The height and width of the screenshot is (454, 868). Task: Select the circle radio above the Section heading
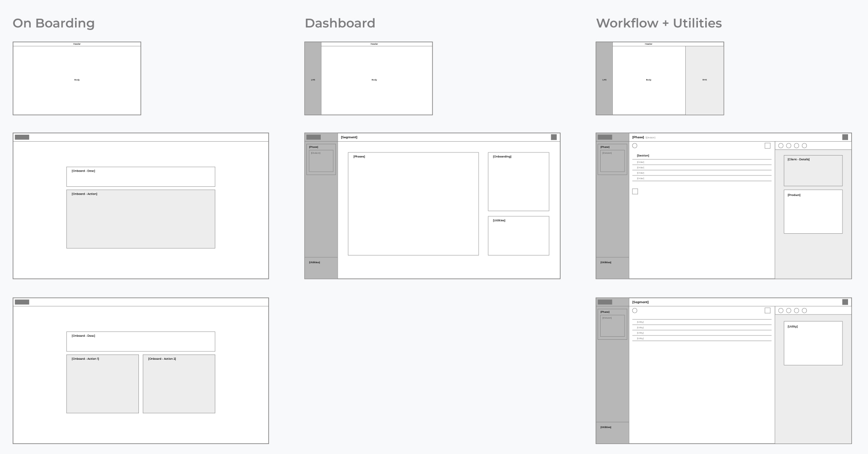click(635, 146)
